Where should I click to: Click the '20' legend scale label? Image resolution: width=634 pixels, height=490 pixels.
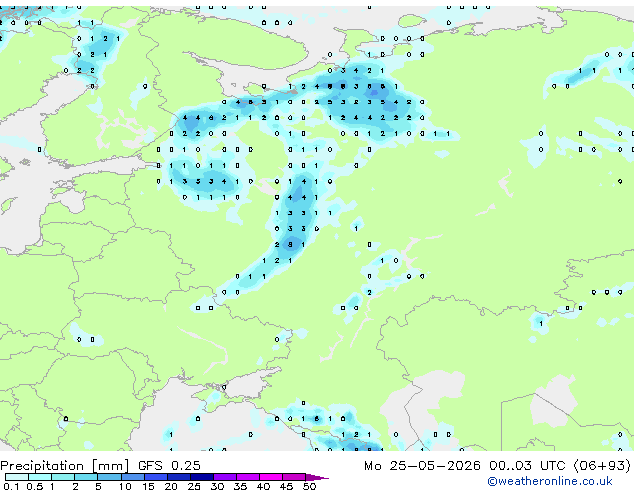click(171, 486)
